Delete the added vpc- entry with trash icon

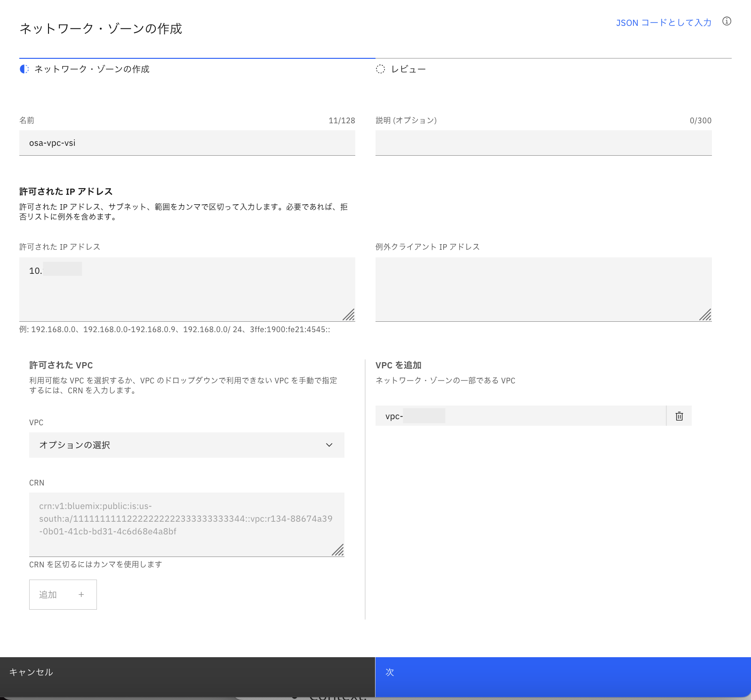(x=679, y=416)
